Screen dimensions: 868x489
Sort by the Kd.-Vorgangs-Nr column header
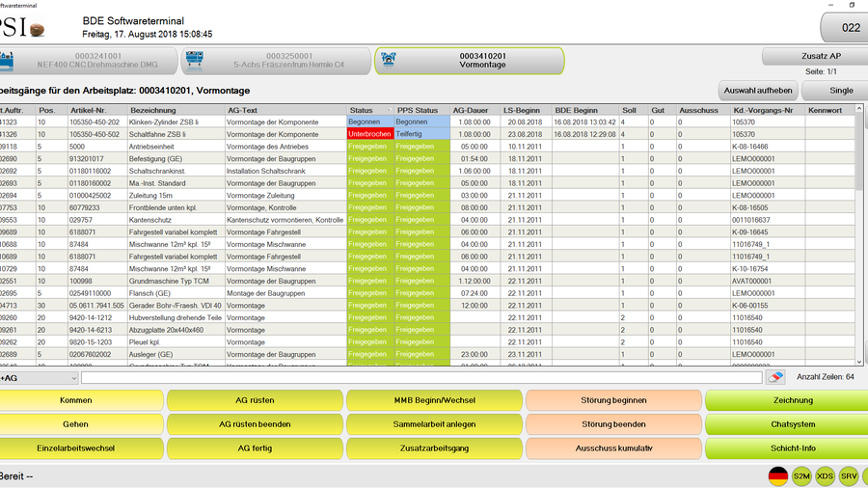coord(768,110)
